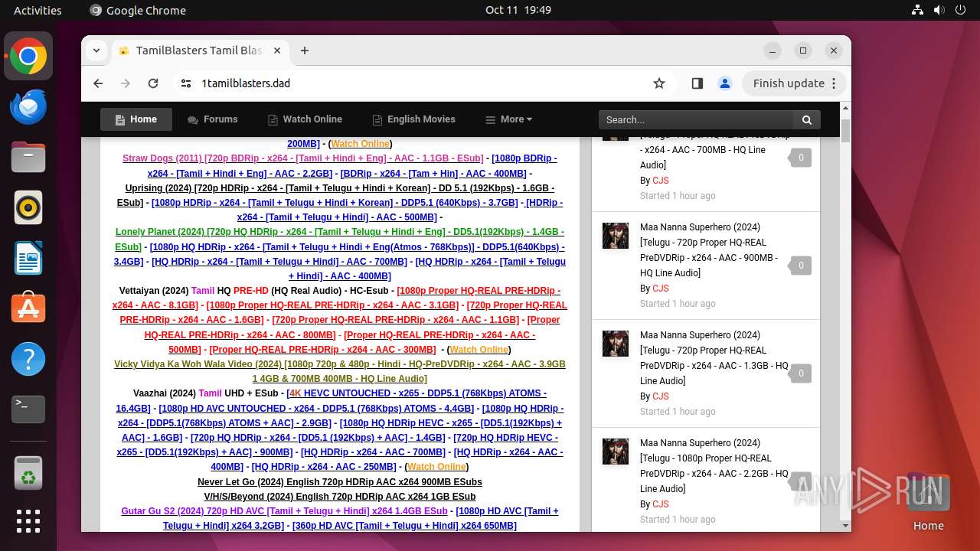Open the Chrome profile avatar
The image size is (980, 551).
coord(724,83)
